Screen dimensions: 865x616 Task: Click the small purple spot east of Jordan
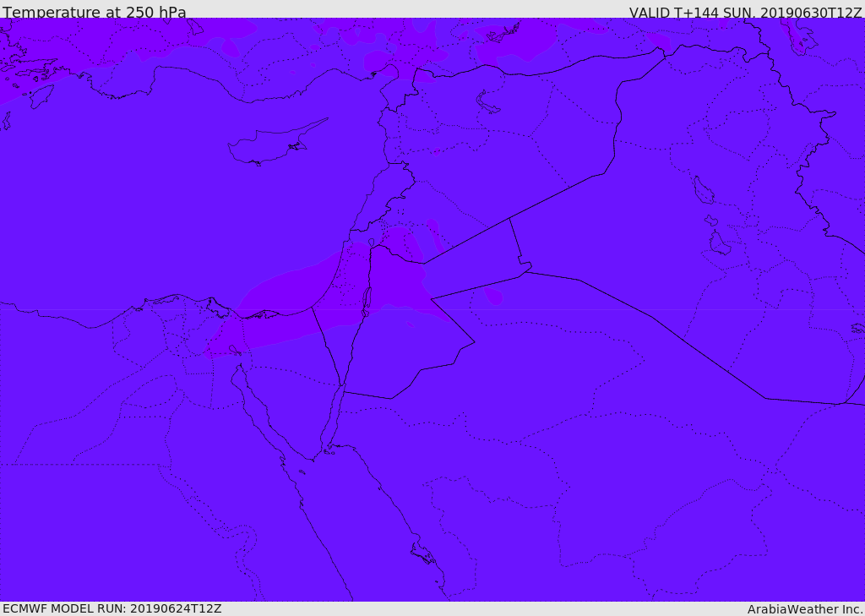pos(492,297)
